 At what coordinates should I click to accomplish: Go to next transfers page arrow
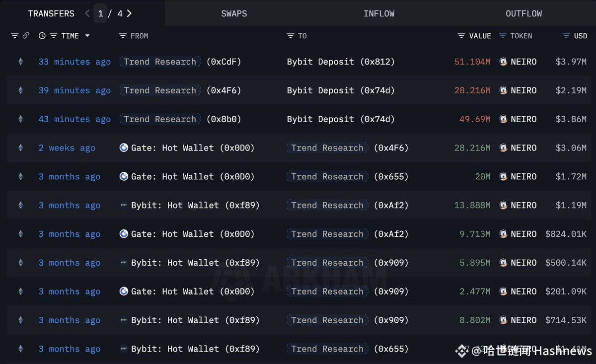click(129, 13)
